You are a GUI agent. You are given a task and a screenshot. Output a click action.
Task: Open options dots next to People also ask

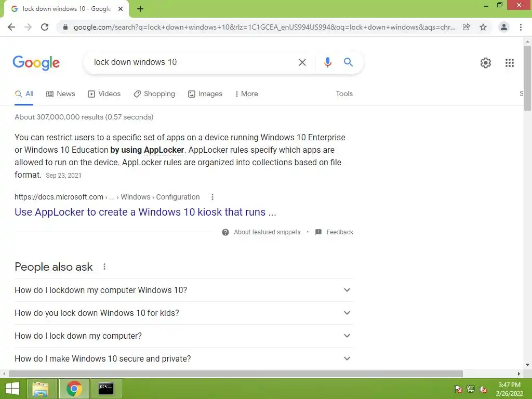tap(104, 267)
